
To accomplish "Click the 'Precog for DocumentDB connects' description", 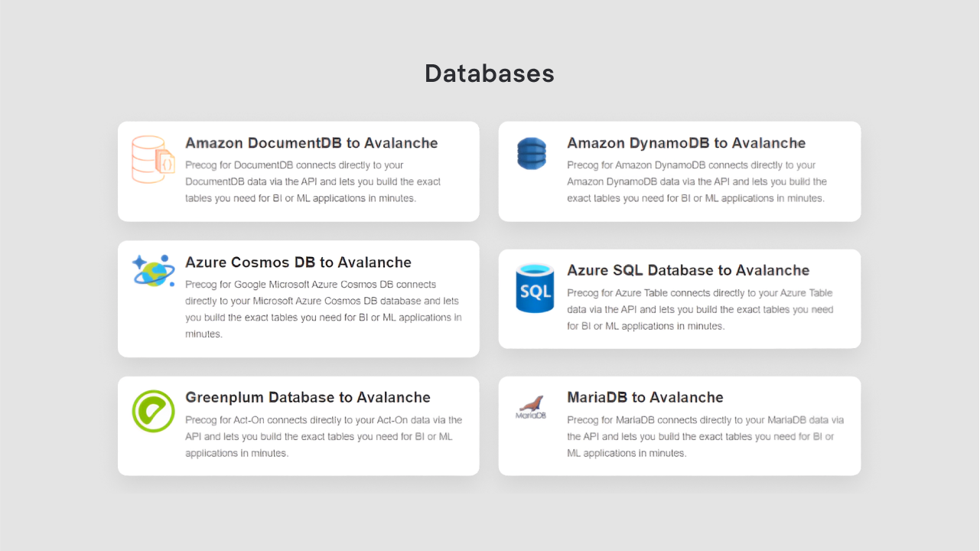I will tap(313, 181).
